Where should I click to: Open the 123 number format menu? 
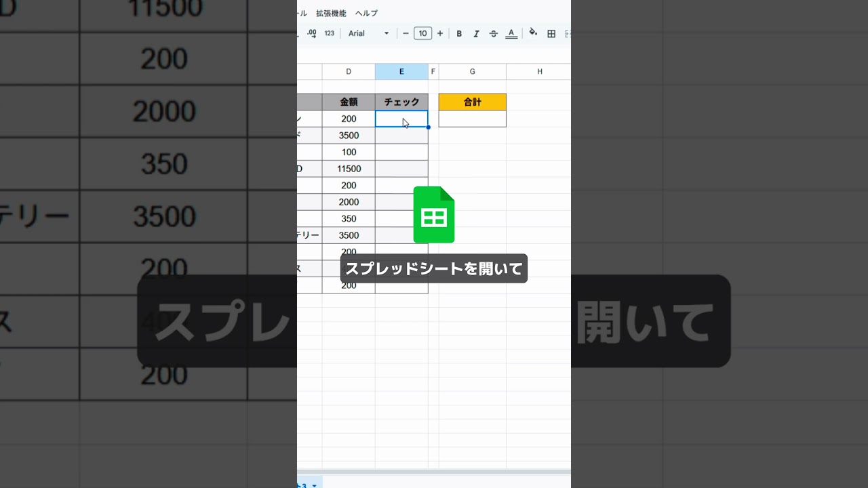tap(330, 33)
